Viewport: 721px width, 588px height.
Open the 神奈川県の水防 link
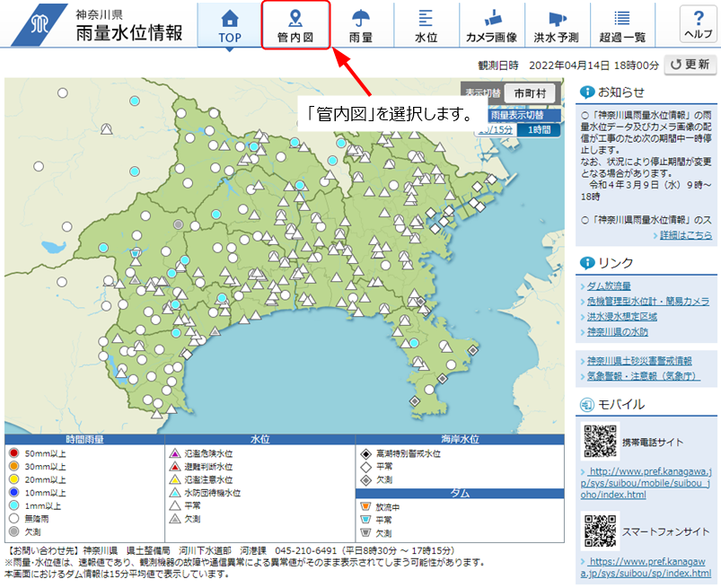point(617,331)
